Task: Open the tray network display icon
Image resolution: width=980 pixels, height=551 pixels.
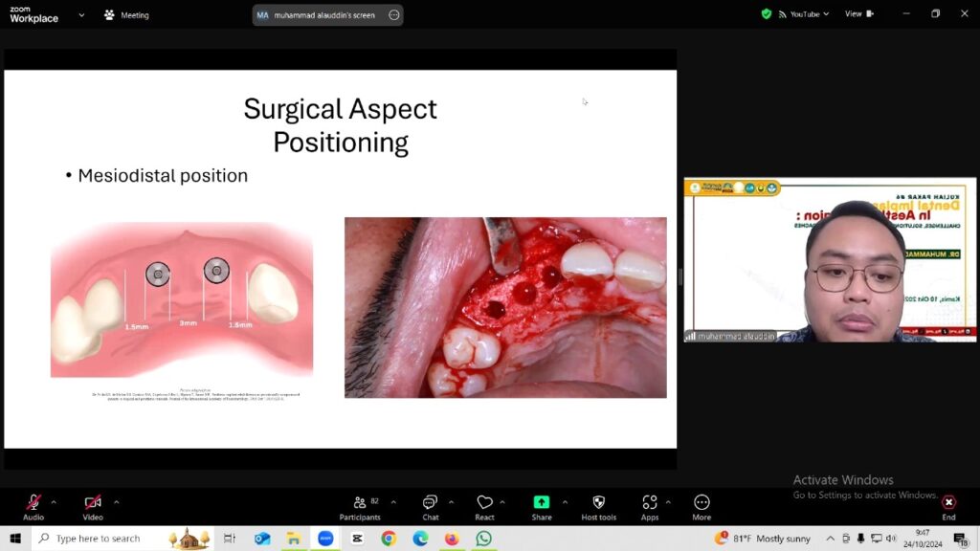Action: click(x=877, y=539)
